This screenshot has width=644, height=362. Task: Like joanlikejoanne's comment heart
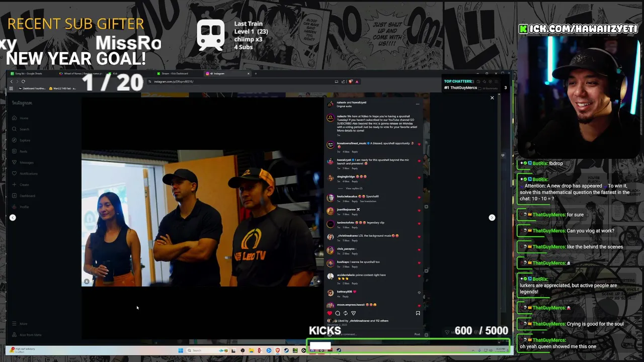pos(419,210)
